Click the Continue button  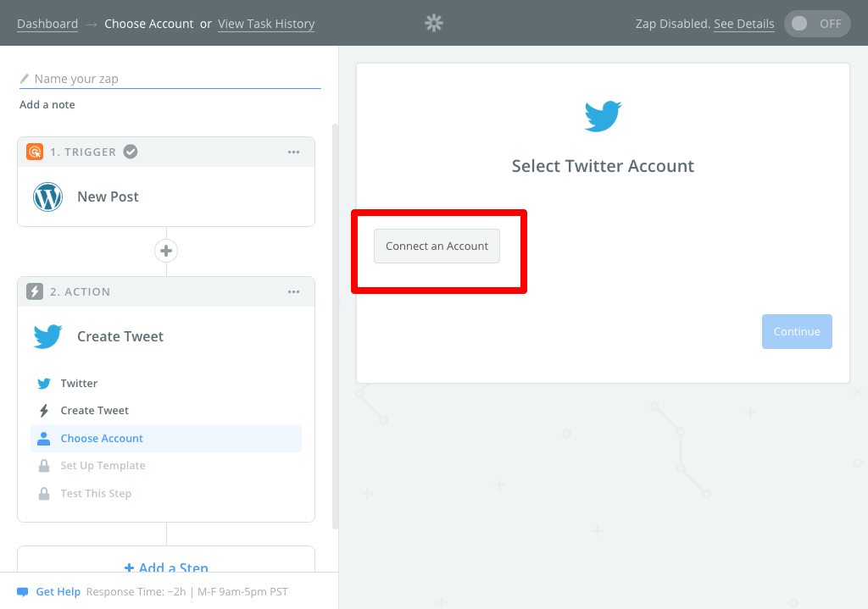[x=797, y=331]
